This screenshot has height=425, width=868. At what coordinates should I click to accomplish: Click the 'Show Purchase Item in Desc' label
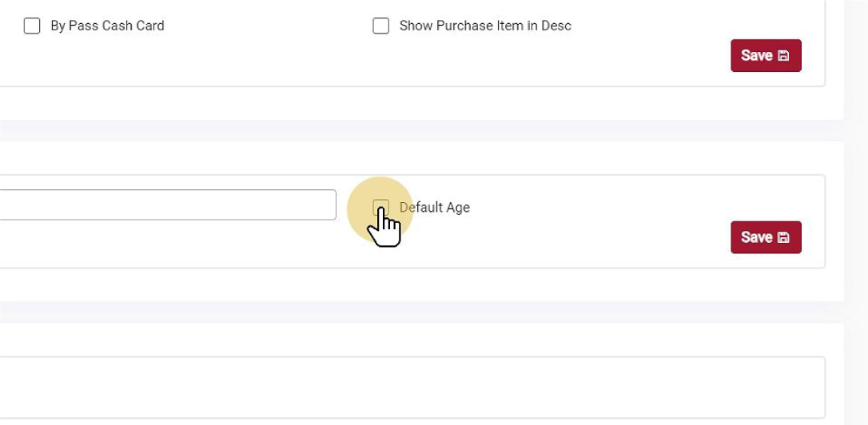pos(485,26)
